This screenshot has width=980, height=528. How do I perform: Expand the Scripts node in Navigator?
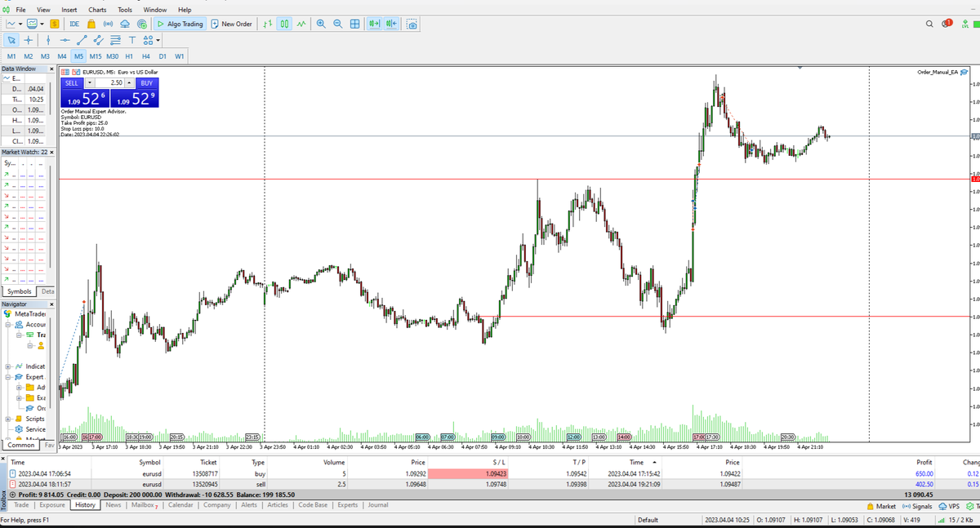coord(7,419)
